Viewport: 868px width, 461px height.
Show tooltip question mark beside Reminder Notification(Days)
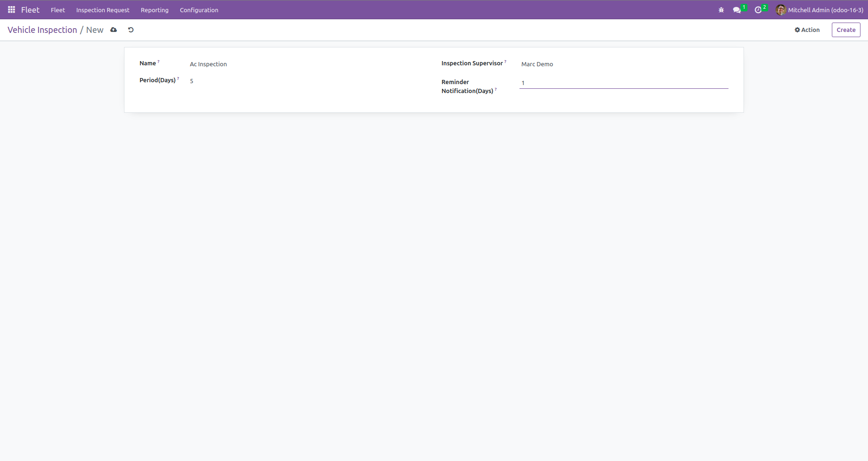(x=496, y=89)
